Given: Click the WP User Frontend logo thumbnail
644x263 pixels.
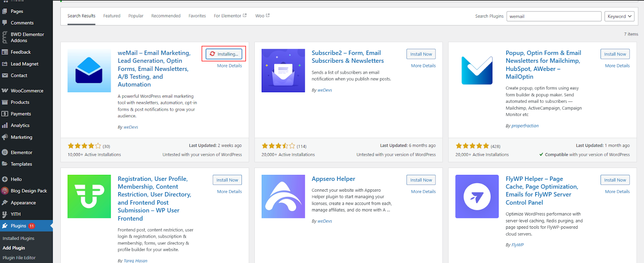Looking at the screenshot, I should (89, 196).
